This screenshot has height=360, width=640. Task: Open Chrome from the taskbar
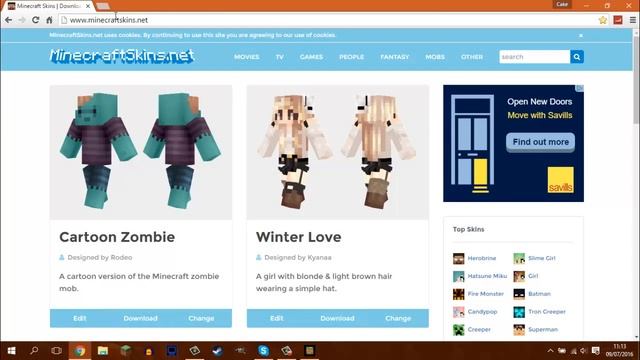(80, 351)
